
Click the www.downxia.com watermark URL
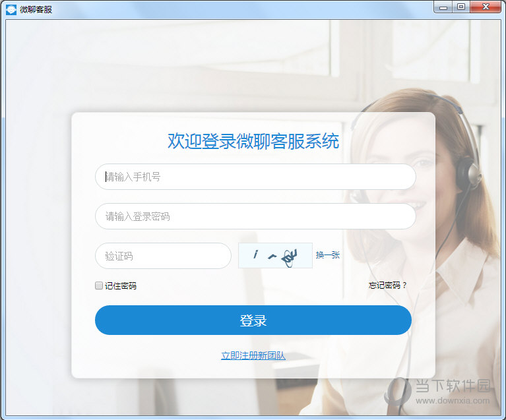point(453,401)
